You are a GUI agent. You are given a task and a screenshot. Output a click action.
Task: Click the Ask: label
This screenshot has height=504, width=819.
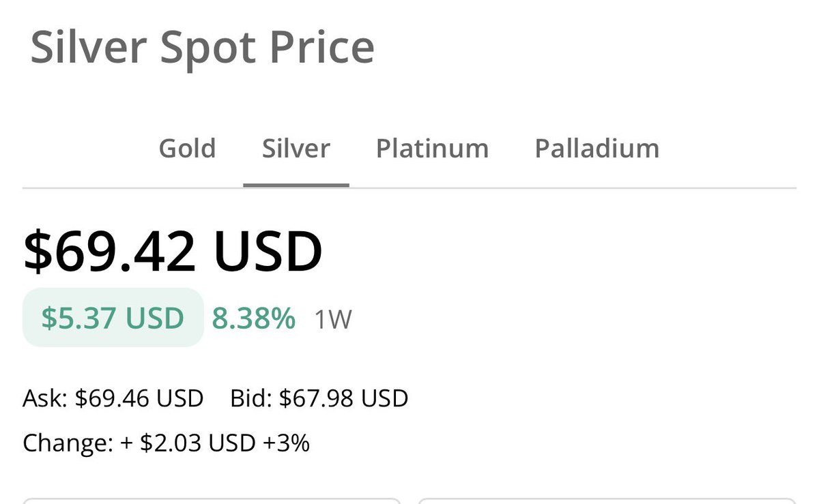click(45, 398)
